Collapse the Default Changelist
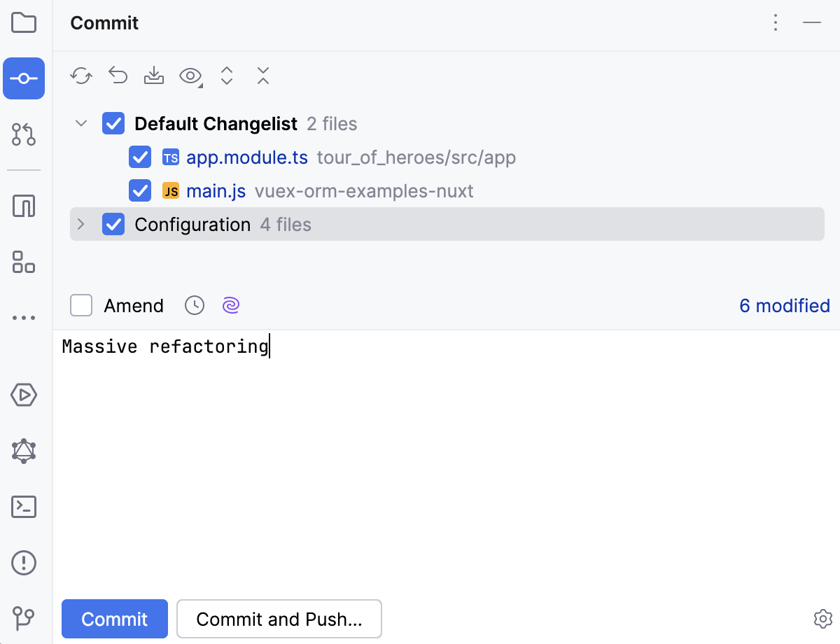 click(x=80, y=123)
